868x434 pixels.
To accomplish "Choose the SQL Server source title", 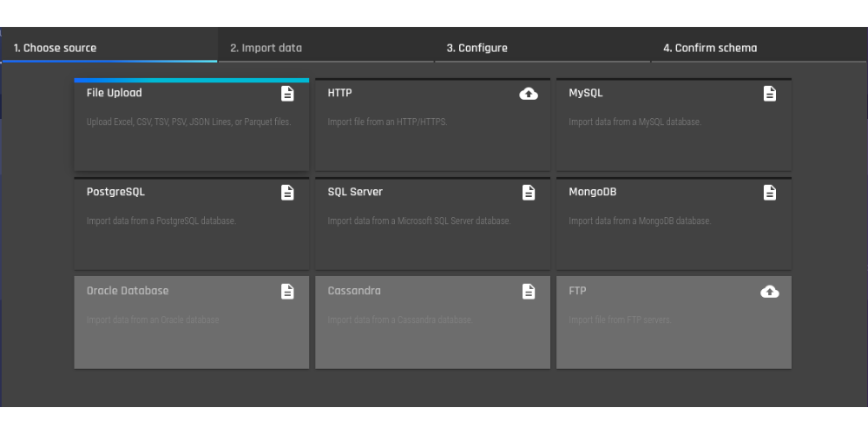I will [355, 192].
